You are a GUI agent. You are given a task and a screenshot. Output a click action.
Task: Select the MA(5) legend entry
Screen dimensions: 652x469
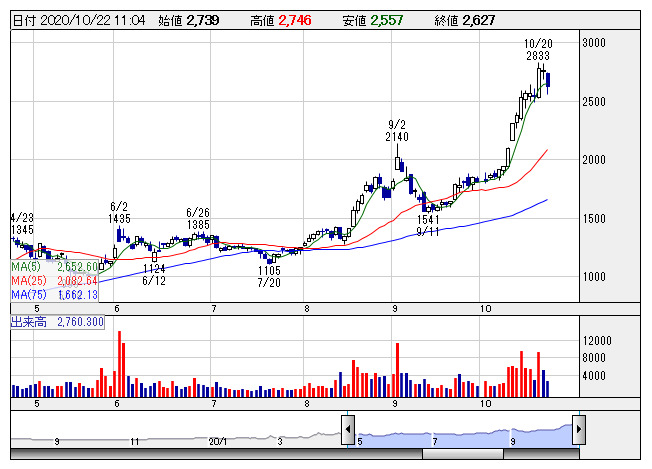[56, 267]
